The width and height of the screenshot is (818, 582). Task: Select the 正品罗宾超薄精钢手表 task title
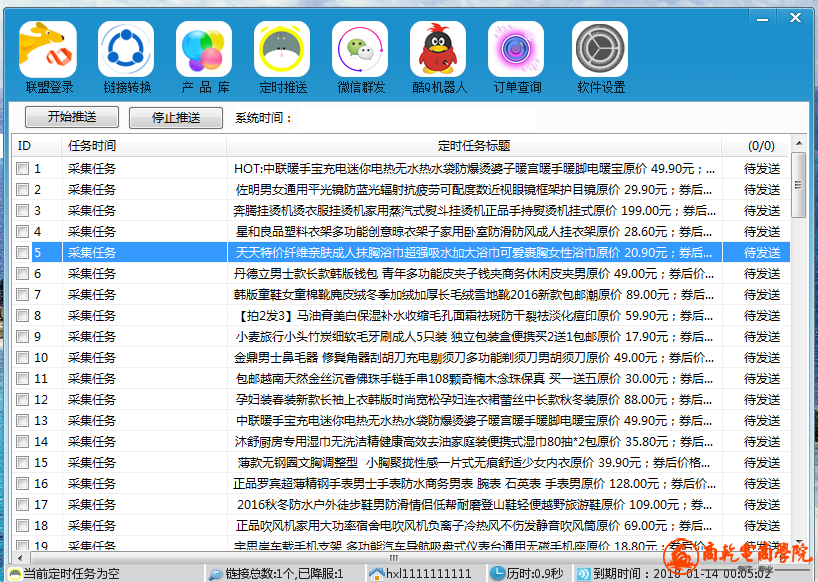point(474,483)
